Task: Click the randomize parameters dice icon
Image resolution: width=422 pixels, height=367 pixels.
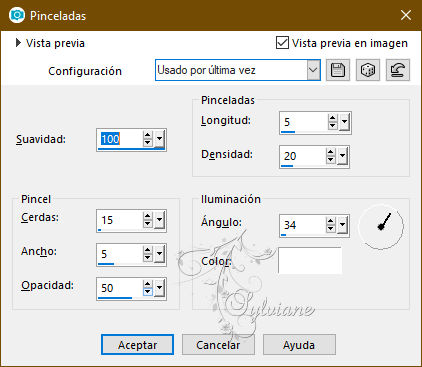Action: pos(368,70)
